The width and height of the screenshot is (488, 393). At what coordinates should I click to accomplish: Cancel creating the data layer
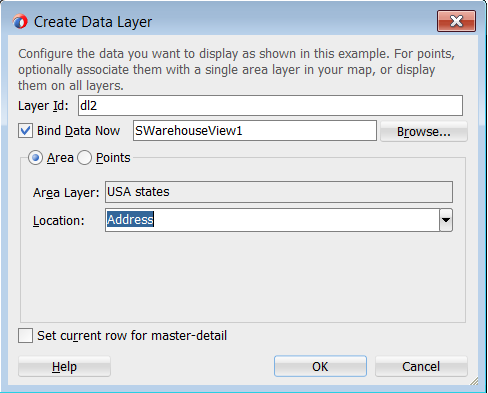421,366
